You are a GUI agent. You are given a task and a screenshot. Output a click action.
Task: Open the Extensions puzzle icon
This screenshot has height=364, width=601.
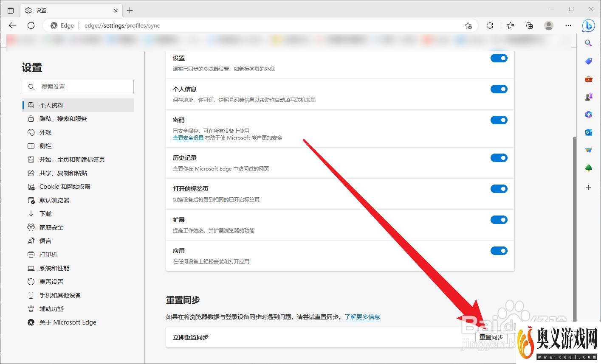pos(490,25)
